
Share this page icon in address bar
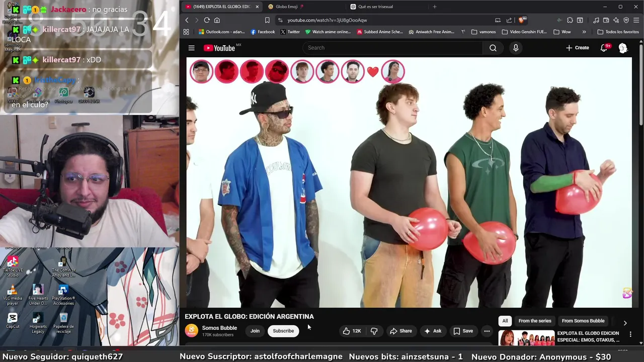[509, 20]
